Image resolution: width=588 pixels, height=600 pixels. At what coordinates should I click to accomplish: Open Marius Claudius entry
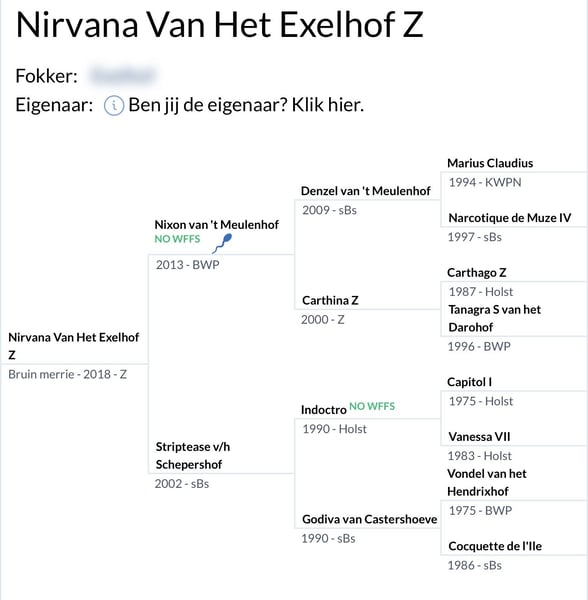coord(490,163)
